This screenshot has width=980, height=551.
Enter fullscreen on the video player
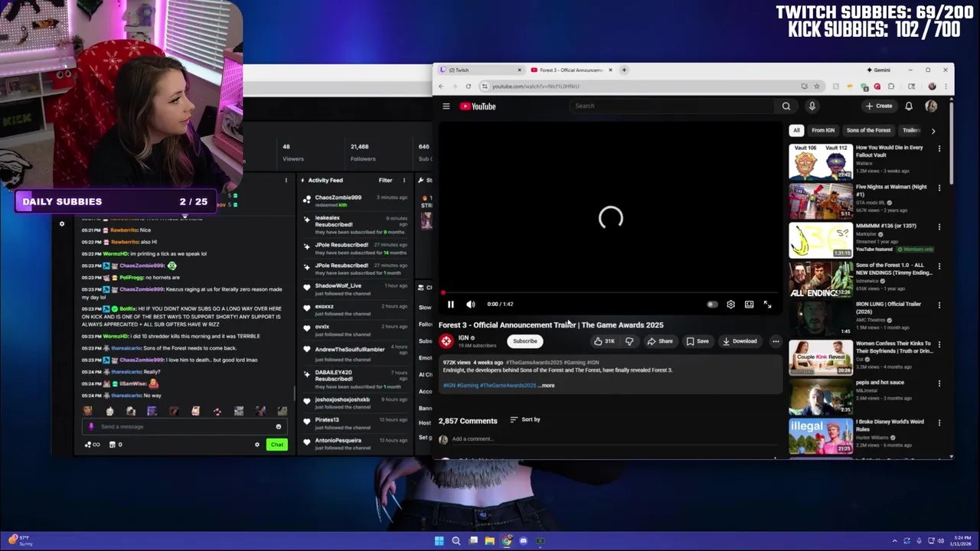pos(767,305)
